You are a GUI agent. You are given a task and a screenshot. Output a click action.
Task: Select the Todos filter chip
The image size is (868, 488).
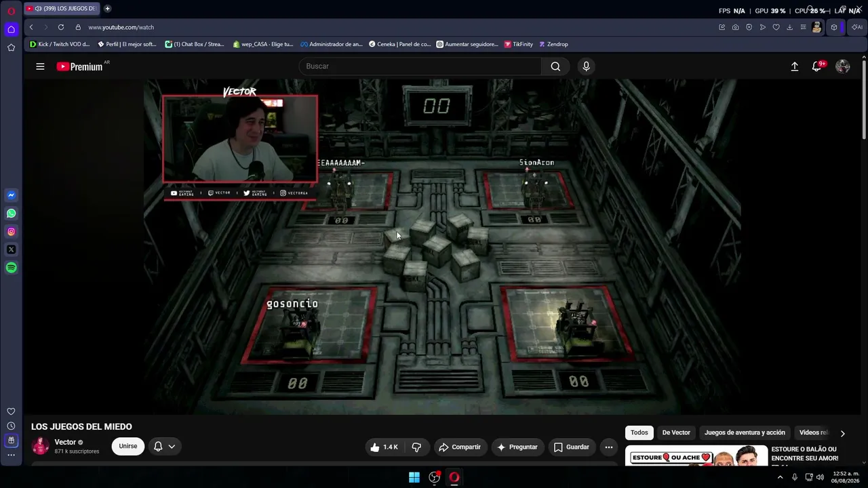[639, 432]
